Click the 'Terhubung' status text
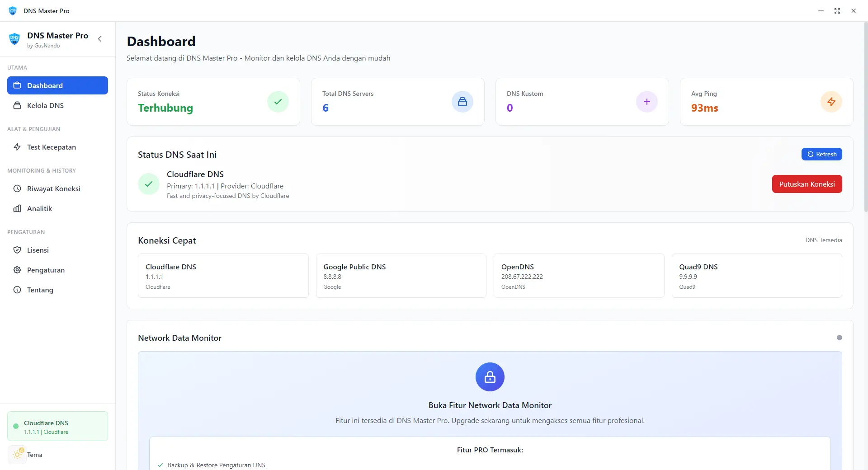The height and width of the screenshot is (470, 868). (x=165, y=108)
